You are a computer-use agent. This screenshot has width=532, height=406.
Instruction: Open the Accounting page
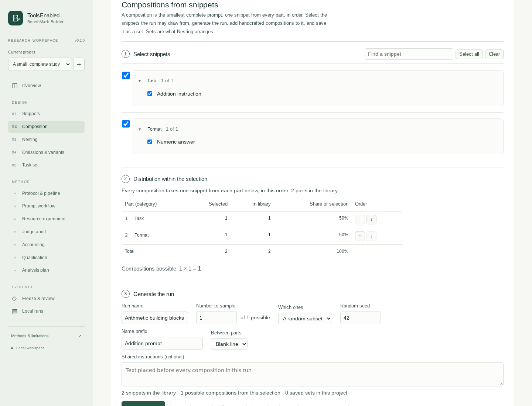[46, 245]
